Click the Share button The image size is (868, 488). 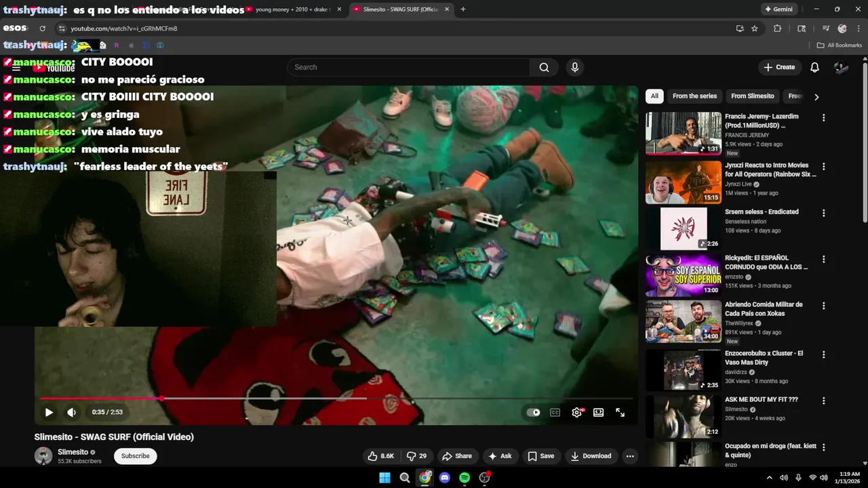click(x=456, y=456)
